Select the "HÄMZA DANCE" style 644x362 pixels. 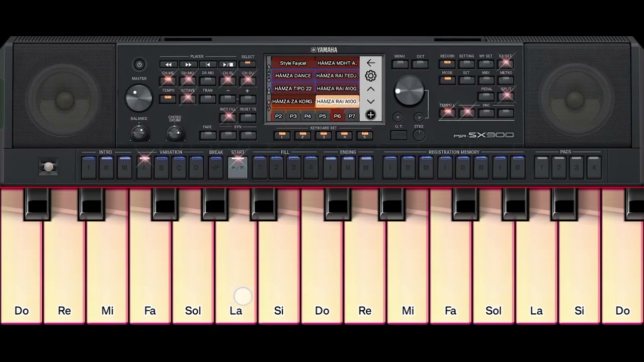coord(293,76)
